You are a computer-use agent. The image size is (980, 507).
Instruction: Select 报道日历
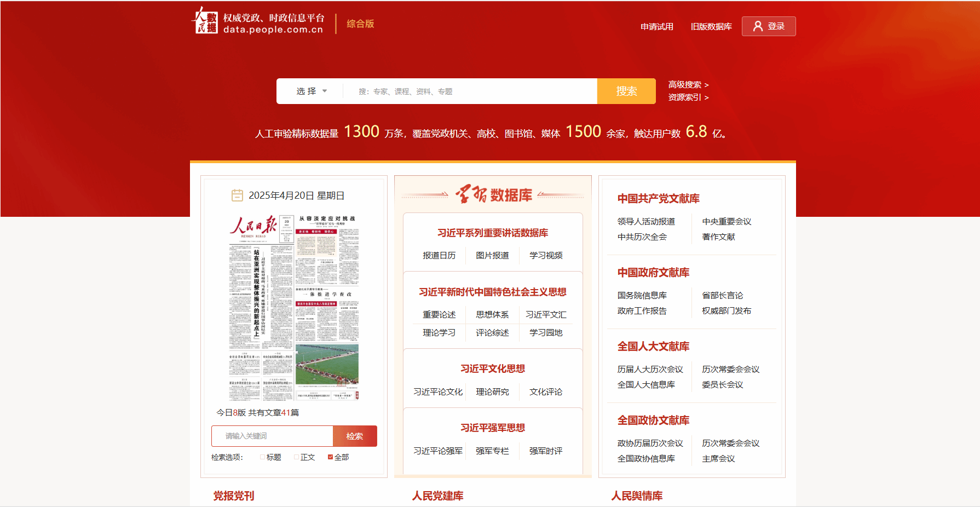439,256
